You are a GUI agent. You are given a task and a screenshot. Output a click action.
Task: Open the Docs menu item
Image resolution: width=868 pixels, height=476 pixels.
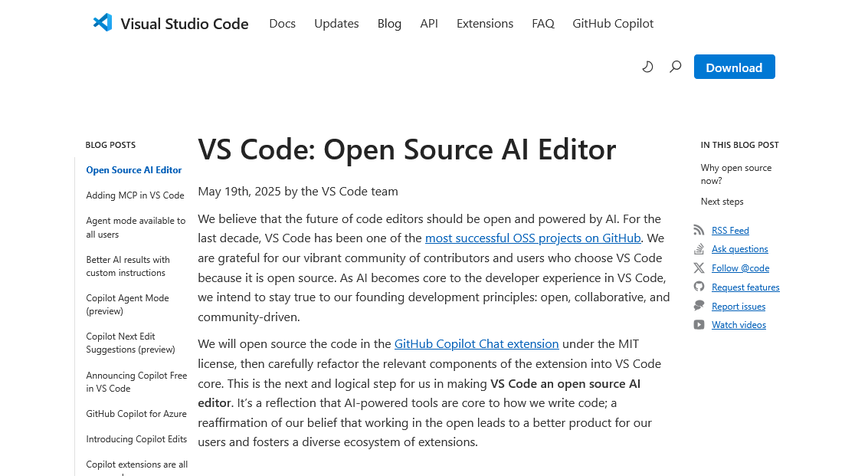(x=282, y=24)
